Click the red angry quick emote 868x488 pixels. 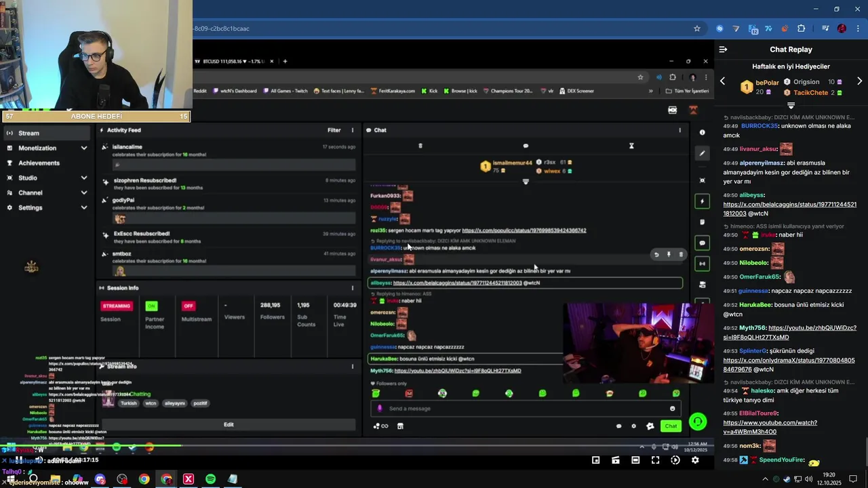[409, 394]
